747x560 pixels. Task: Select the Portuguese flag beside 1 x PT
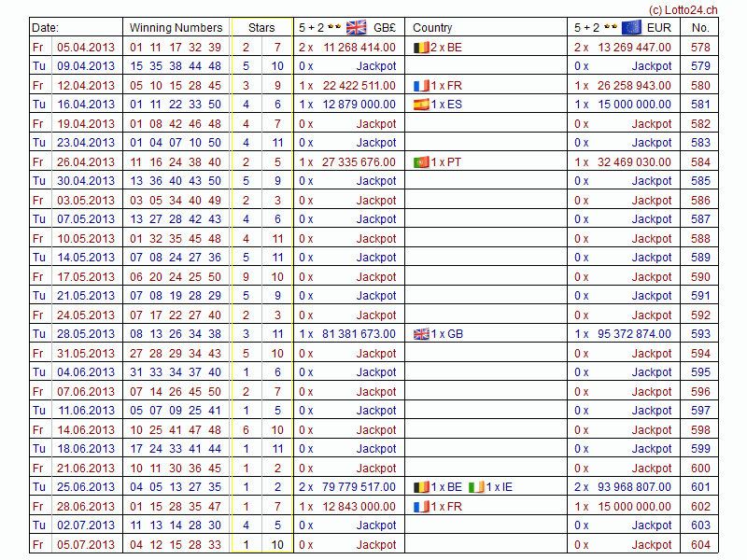click(421, 161)
